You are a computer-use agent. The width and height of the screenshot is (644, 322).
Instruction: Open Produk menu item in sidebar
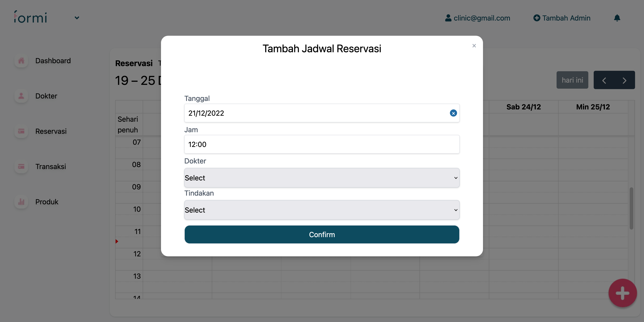coord(47,202)
